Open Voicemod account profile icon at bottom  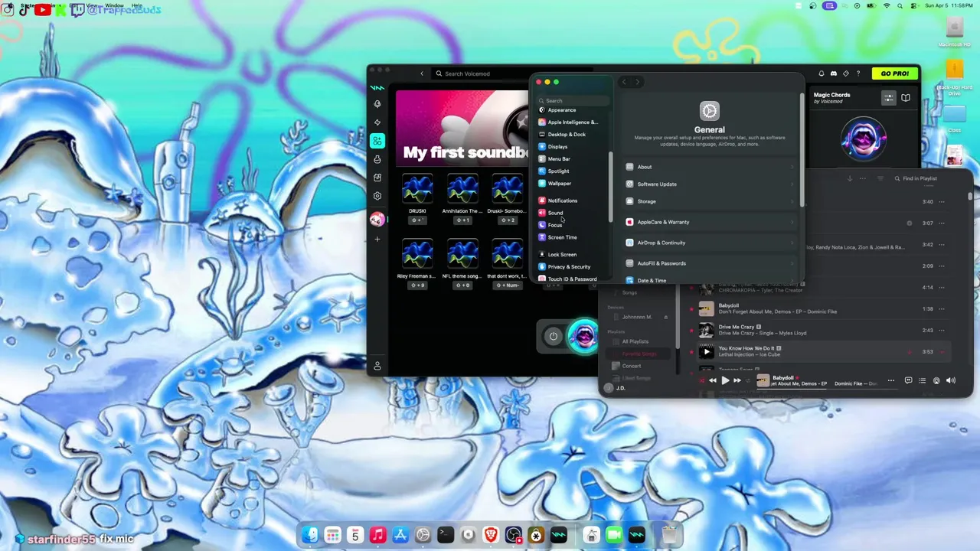click(377, 367)
